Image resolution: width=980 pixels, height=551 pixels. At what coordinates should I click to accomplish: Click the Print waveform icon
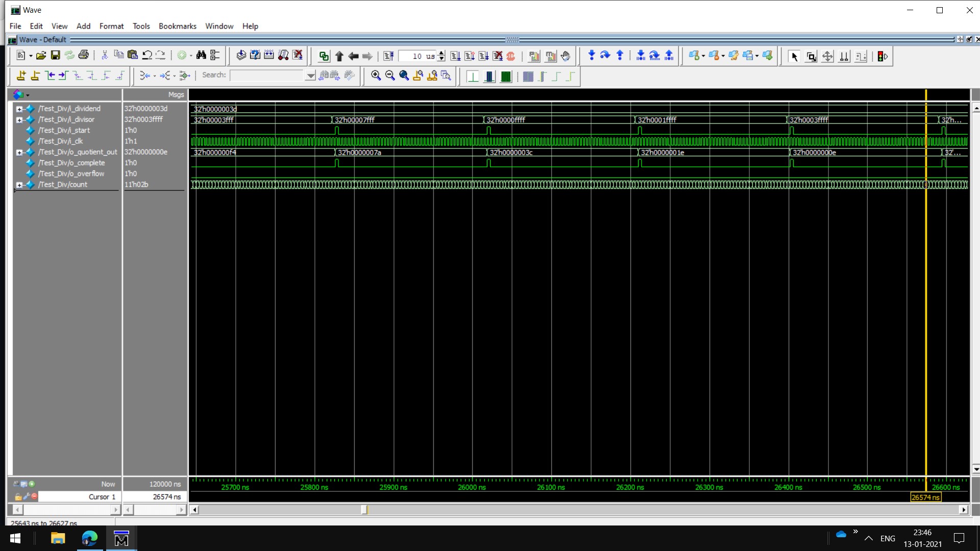(x=84, y=56)
